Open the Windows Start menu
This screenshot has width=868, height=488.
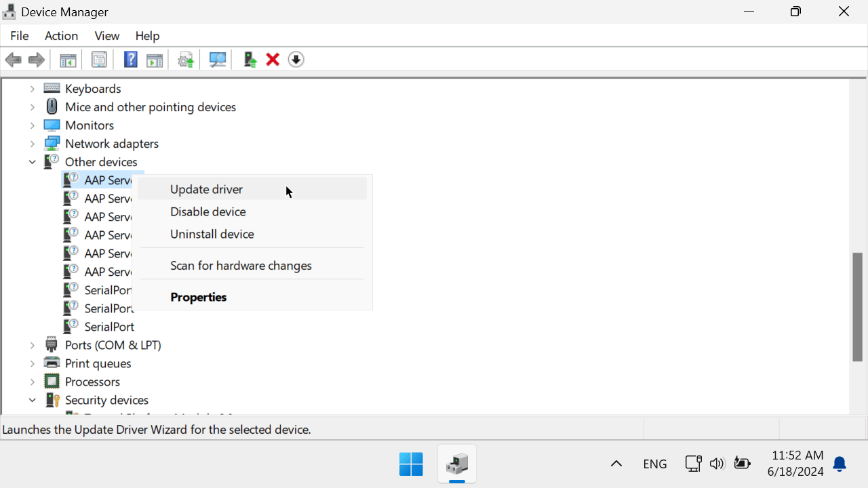[x=411, y=464]
